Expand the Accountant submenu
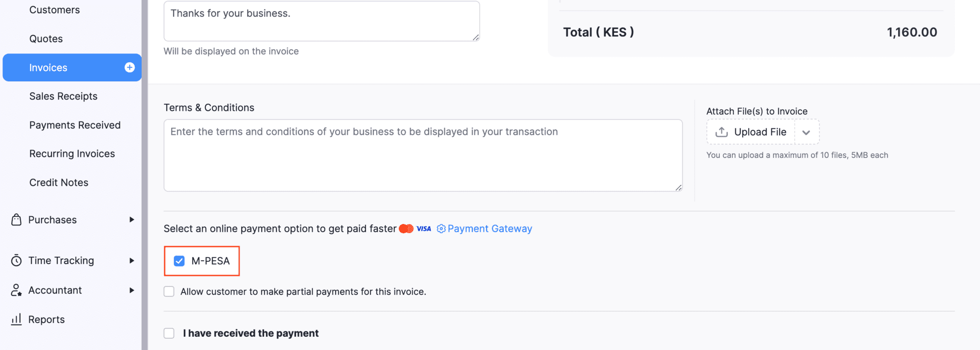 [132, 290]
